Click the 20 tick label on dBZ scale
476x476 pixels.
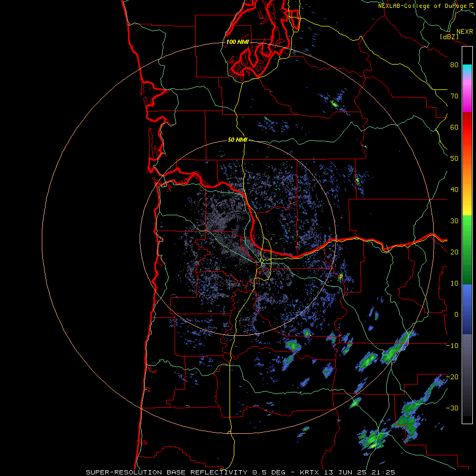pos(454,253)
